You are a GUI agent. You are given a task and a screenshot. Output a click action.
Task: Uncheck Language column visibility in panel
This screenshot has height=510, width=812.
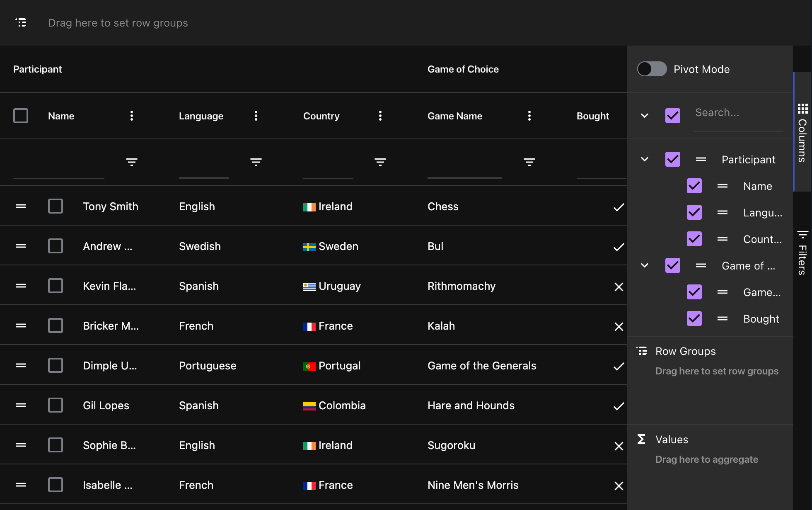694,212
